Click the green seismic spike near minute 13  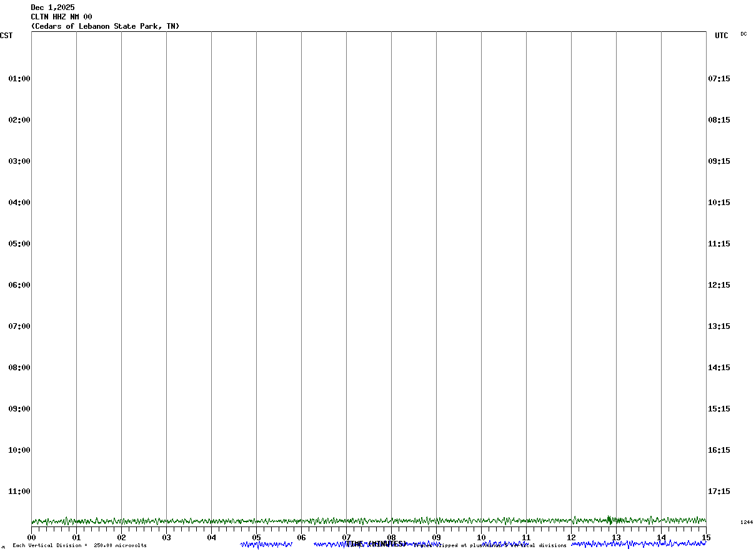[x=609, y=520]
